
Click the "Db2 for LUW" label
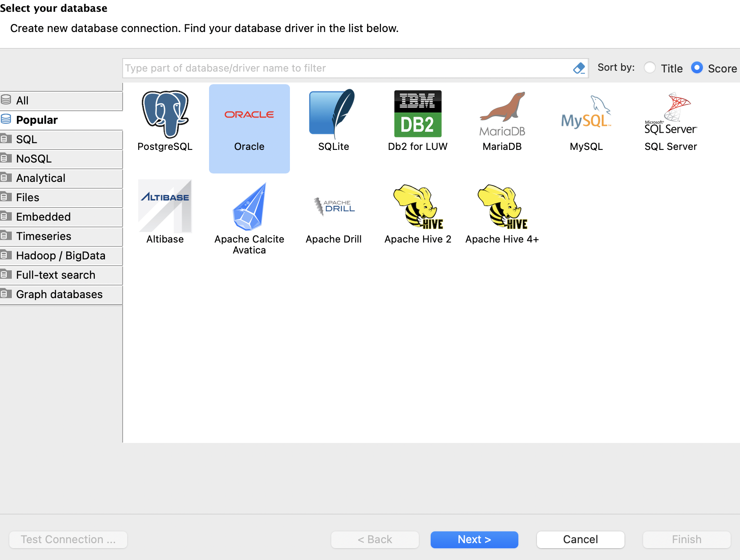(x=418, y=147)
